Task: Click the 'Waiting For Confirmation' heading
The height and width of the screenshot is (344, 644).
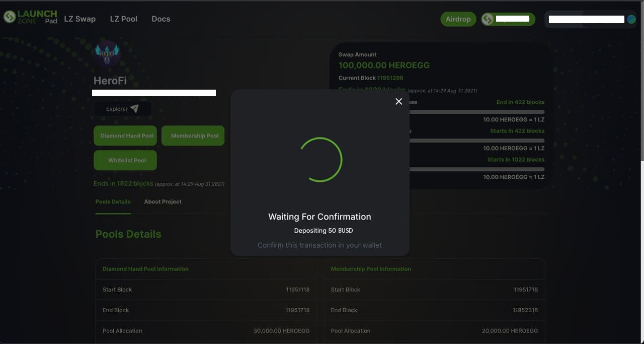Action: coord(319,217)
